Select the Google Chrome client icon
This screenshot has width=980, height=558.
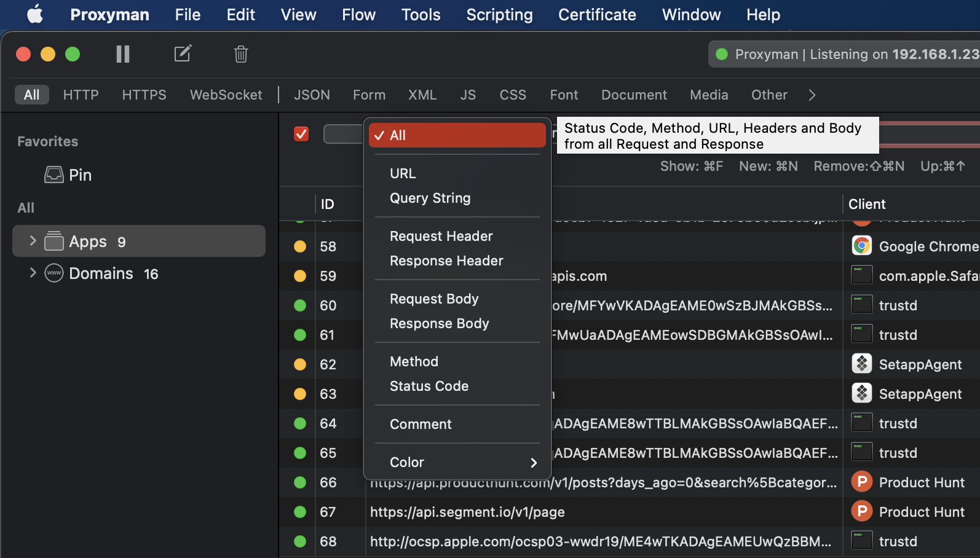point(862,246)
